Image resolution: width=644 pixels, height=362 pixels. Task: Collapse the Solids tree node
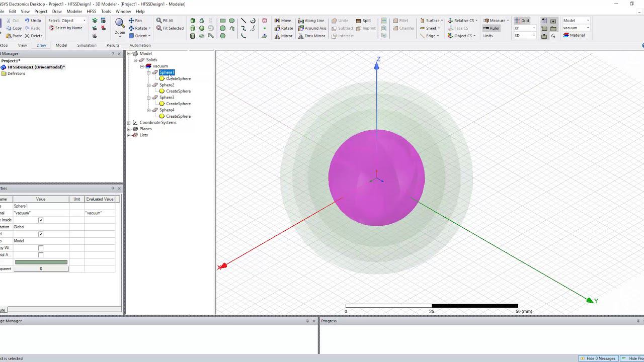coord(135,60)
